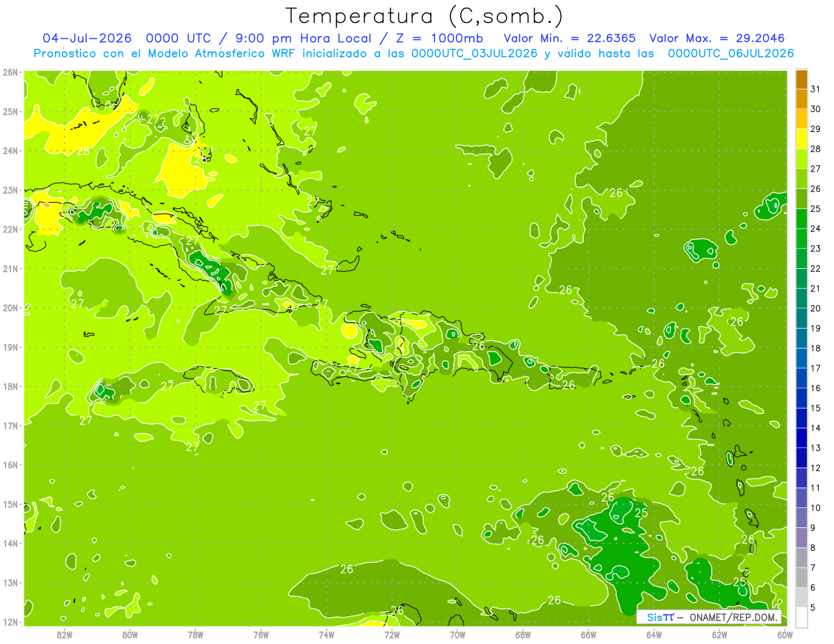This screenshot has width=834, height=644.
Task: Click the '0000UTC_06JUL2026' valid-until timestamp
Action: tap(730, 53)
